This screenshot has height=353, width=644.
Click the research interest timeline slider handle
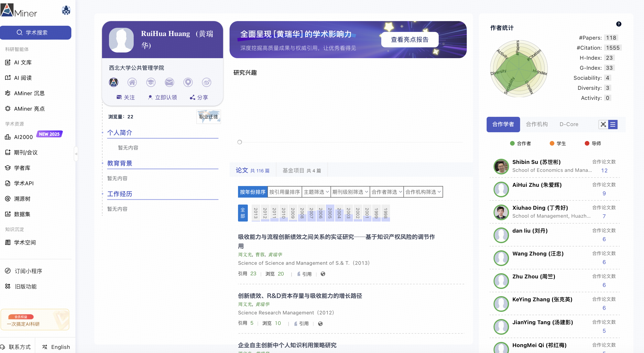point(240,142)
